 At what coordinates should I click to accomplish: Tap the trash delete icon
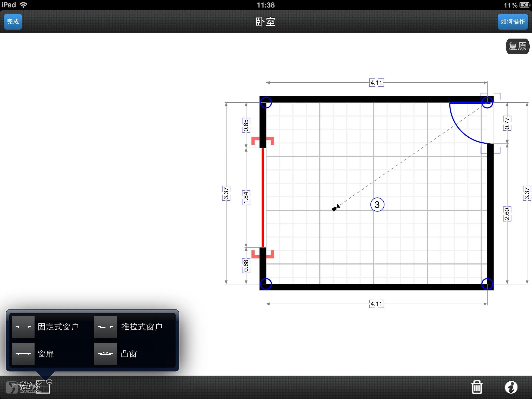477,387
